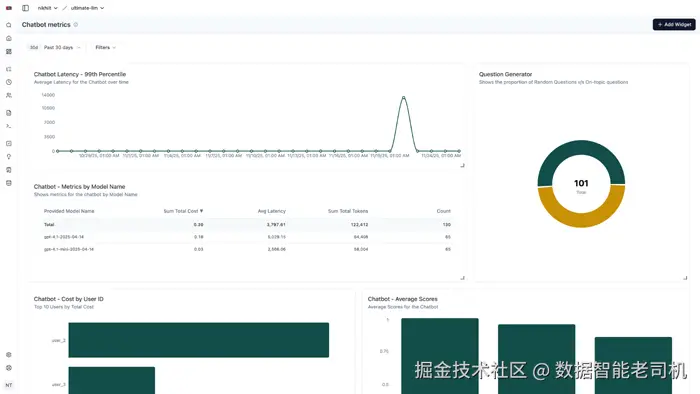Click Chatbot metrics dashboard title
Image resolution: width=700 pixels, height=394 pixels.
[x=46, y=25]
